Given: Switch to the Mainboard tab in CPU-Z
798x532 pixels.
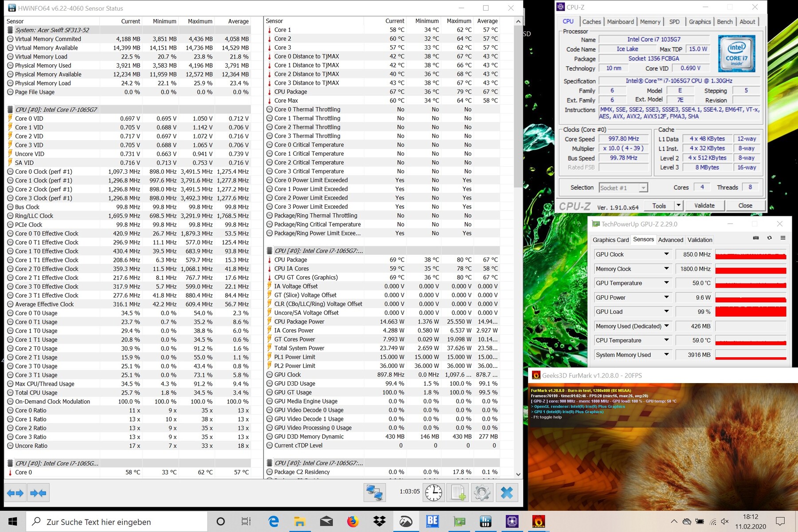Looking at the screenshot, I should (620, 22).
